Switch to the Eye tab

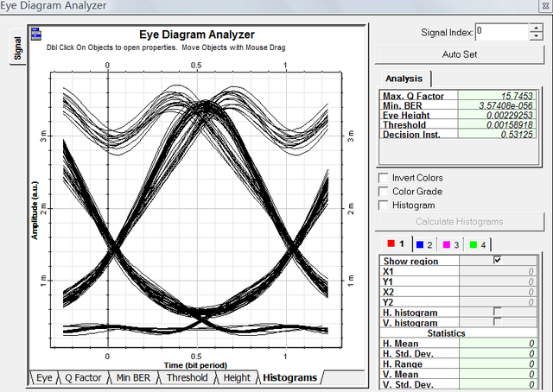[x=44, y=377]
